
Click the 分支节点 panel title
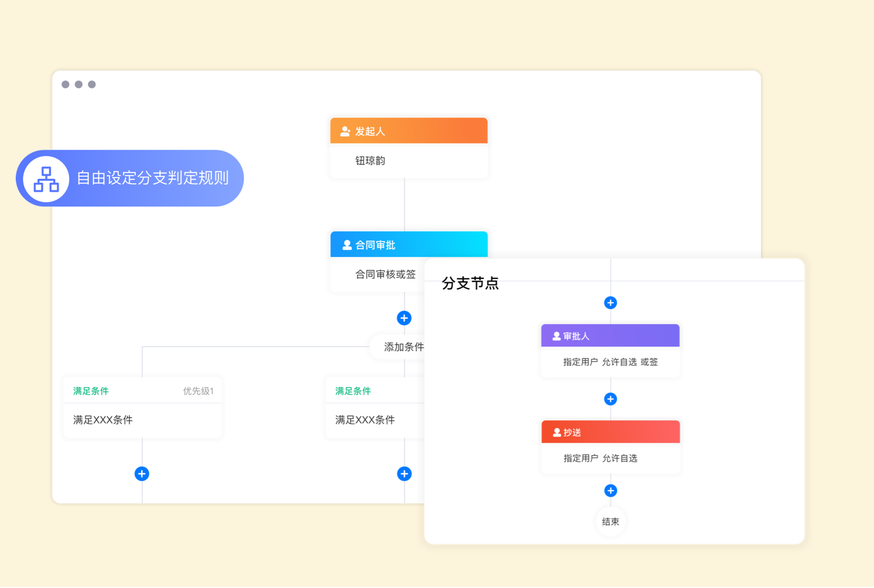pyautogui.click(x=470, y=283)
